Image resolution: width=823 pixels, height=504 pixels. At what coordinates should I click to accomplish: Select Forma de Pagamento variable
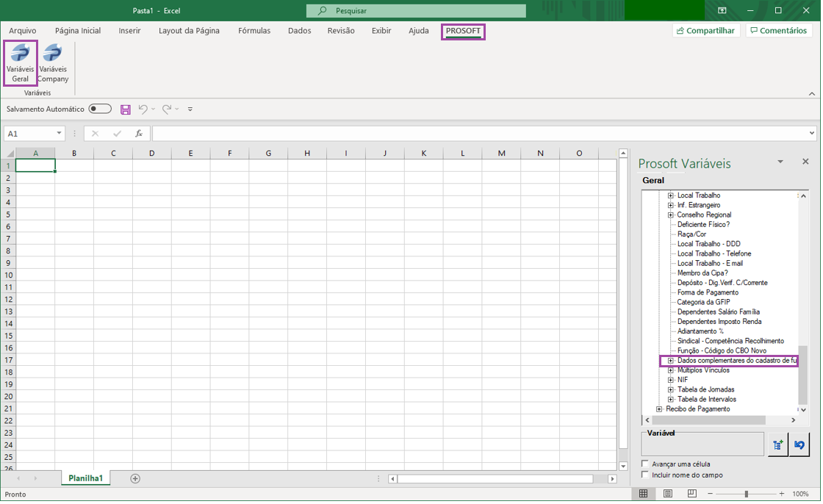(x=708, y=292)
